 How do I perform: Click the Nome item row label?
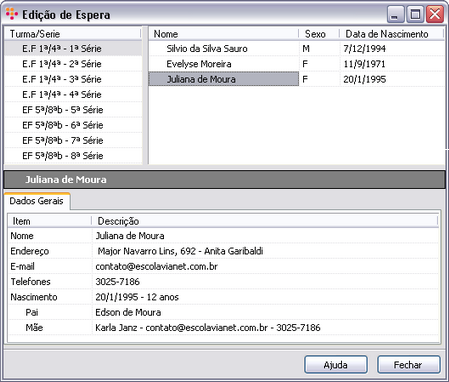click(22, 236)
